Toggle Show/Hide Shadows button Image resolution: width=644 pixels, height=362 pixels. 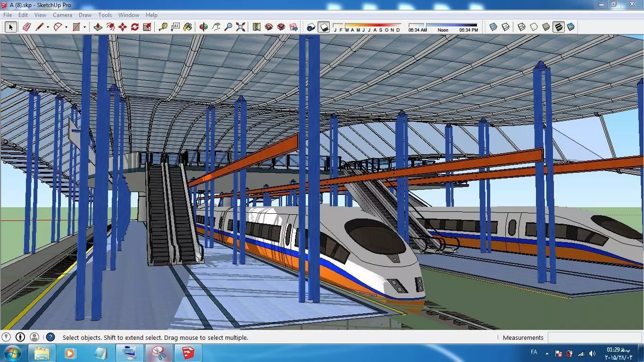tap(324, 27)
